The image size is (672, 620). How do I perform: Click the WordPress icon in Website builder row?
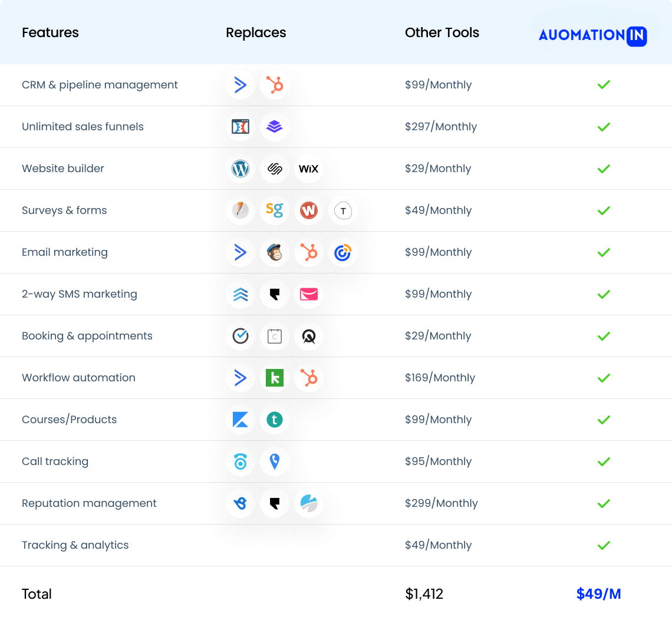[x=241, y=169]
